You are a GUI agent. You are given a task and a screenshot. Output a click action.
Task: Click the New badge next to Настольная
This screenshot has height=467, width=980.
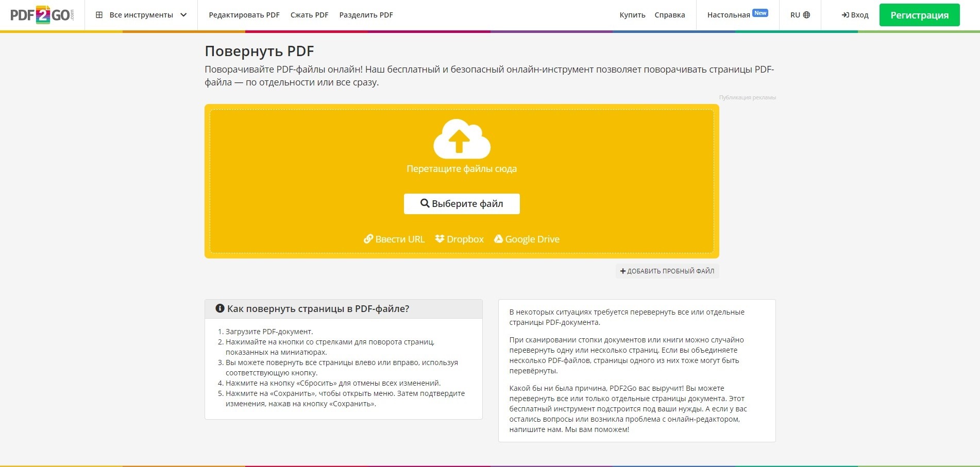(x=760, y=13)
